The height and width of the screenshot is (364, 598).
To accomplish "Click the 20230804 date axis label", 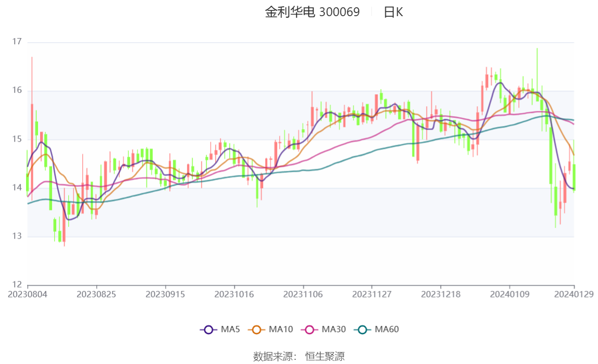I will tap(28, 295).
